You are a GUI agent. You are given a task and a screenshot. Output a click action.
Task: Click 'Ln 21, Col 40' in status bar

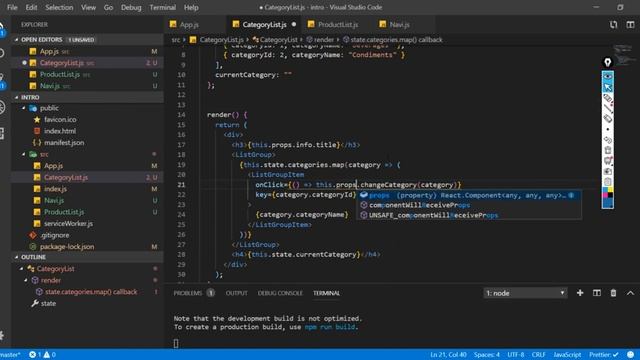click(x=448, y=355)
